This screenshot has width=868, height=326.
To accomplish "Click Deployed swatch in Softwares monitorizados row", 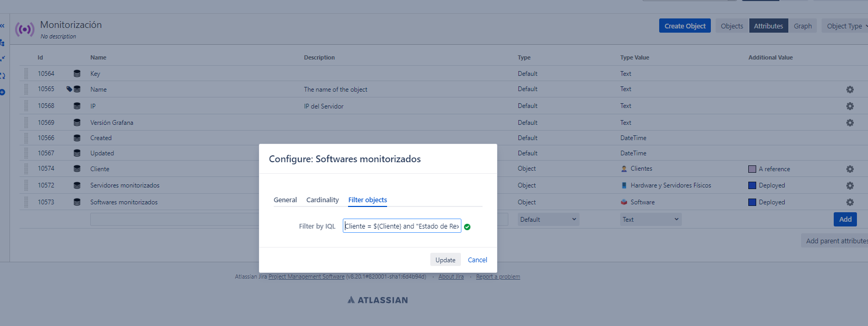I will (x=752, y=202).
